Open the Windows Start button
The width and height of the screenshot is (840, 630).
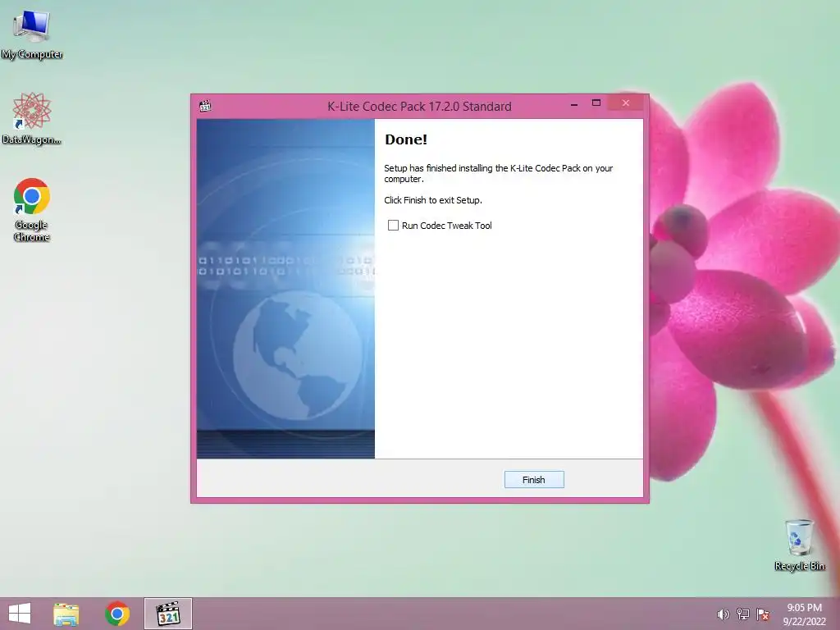coord(20,614)
